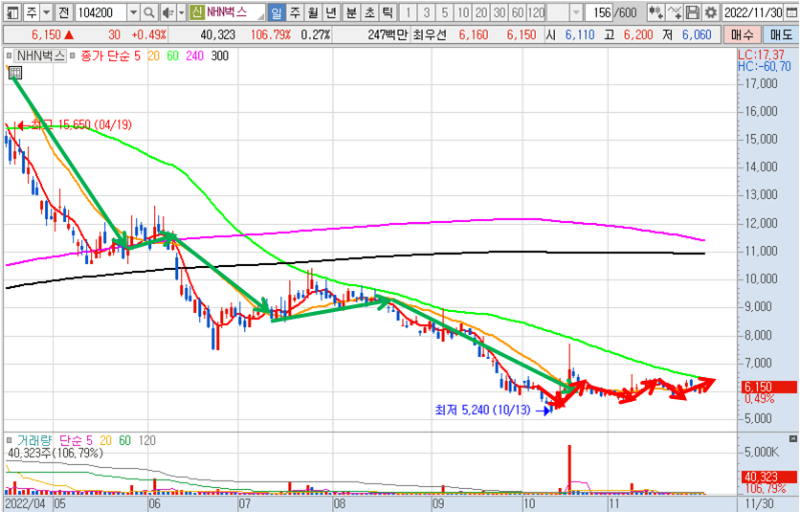Click the LC:17.37 label
This screenshot has height=512, width=800.
coord(761,55)
